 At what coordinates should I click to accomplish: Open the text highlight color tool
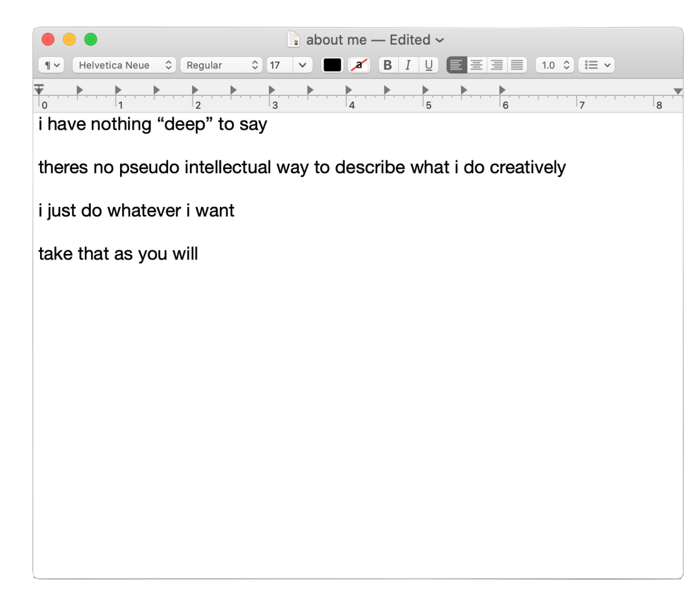point(359,65)
